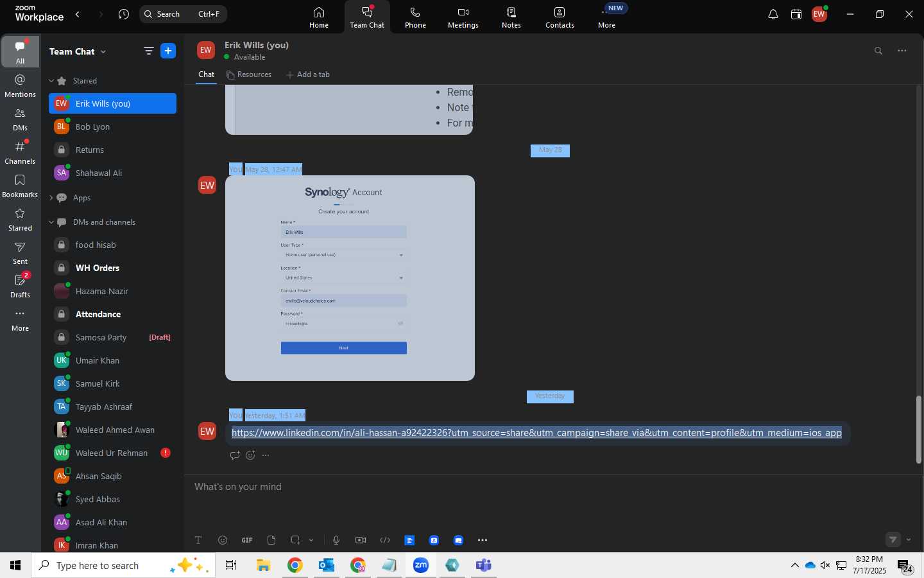Open the Contacts section

click(x=560, y=17)
